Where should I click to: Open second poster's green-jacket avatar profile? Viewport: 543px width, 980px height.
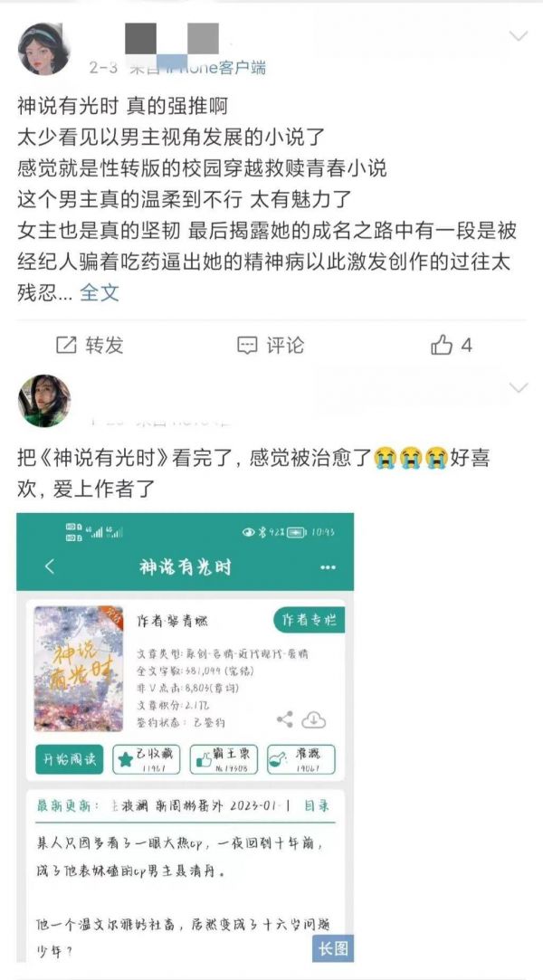43,401
